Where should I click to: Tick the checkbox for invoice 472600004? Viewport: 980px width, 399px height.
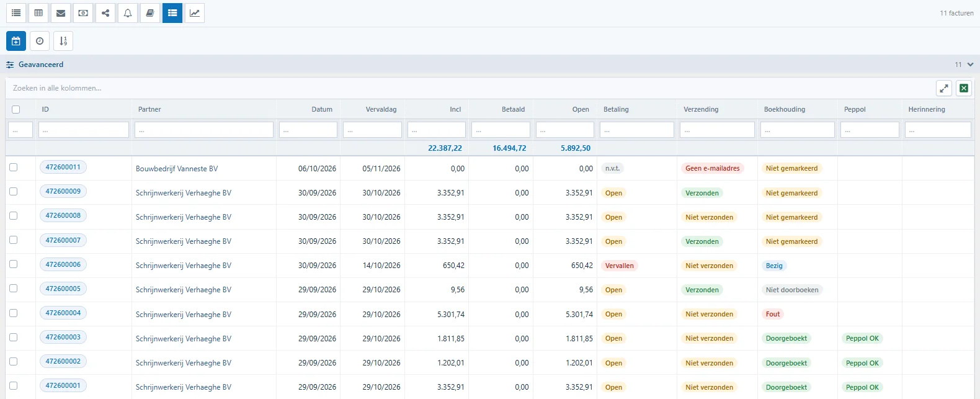pos(14,313)
